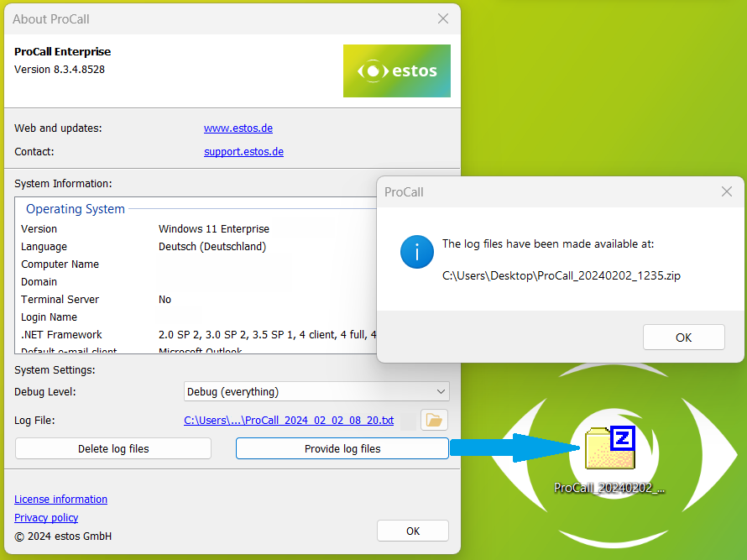Open the www.estos.de link
This screenshot has height=560, width=747.
tap(238, 128)
